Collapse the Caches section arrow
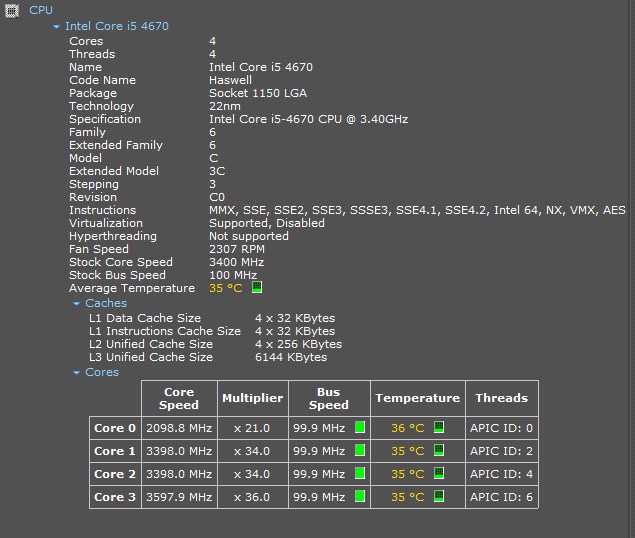Image resolution: width=635 pixels, height=538 pixels. tap(76, 303)
